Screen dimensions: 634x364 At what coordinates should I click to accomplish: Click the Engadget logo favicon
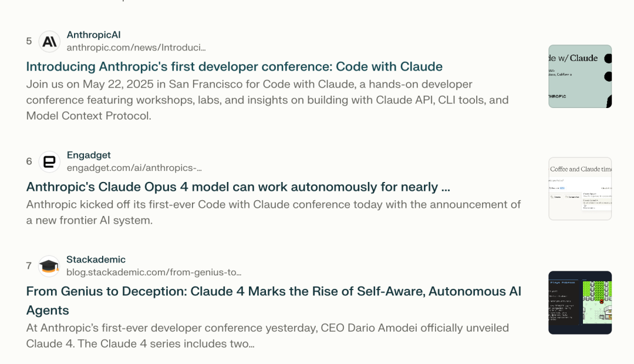point(49,162)
